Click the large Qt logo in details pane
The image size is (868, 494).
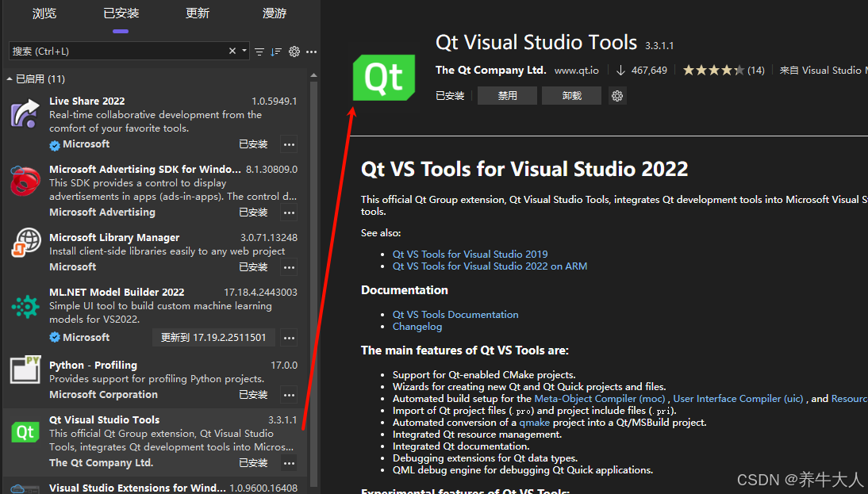384,78
